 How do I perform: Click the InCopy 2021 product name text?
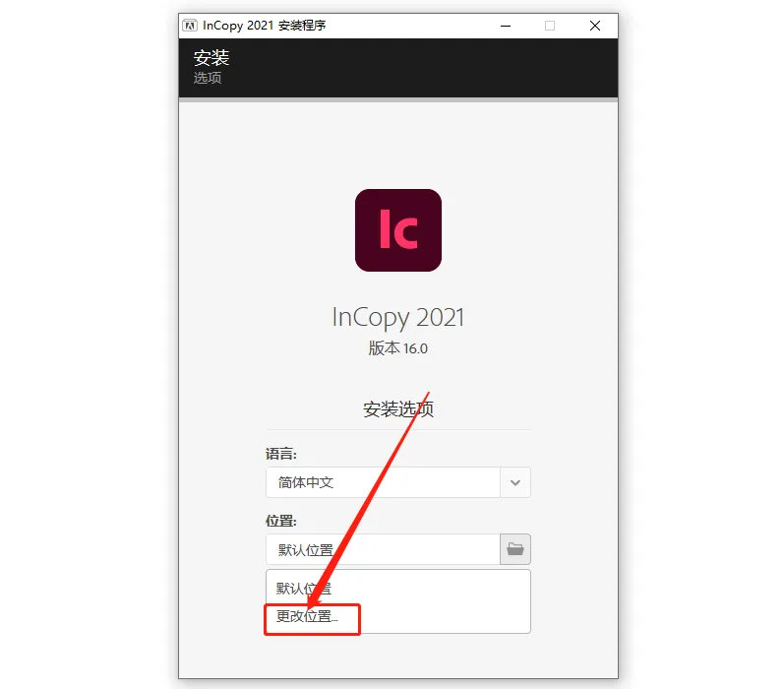click(398, 318)
